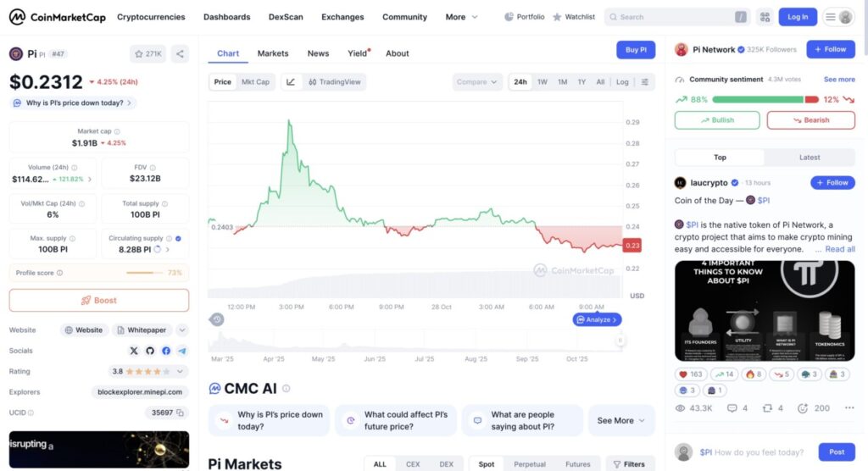The image size is (868, 471).
Task: Click the Bullish sentiment button
Action: (x=717, y=120)
